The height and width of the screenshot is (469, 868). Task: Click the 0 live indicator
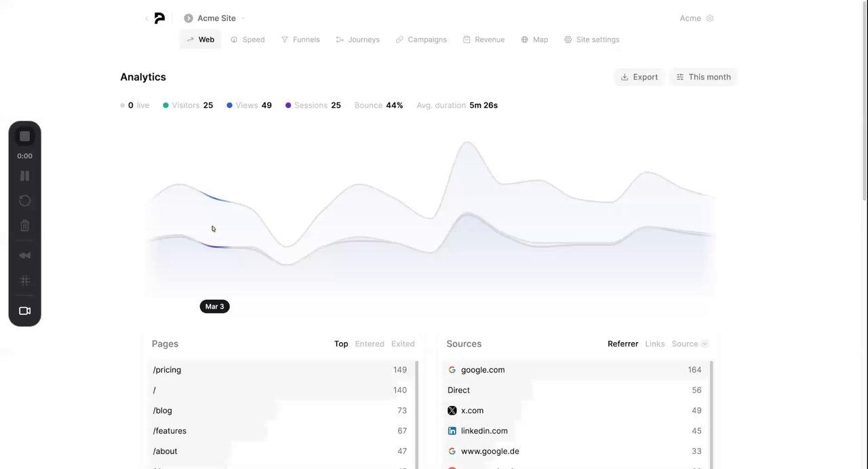pos(134,105)
